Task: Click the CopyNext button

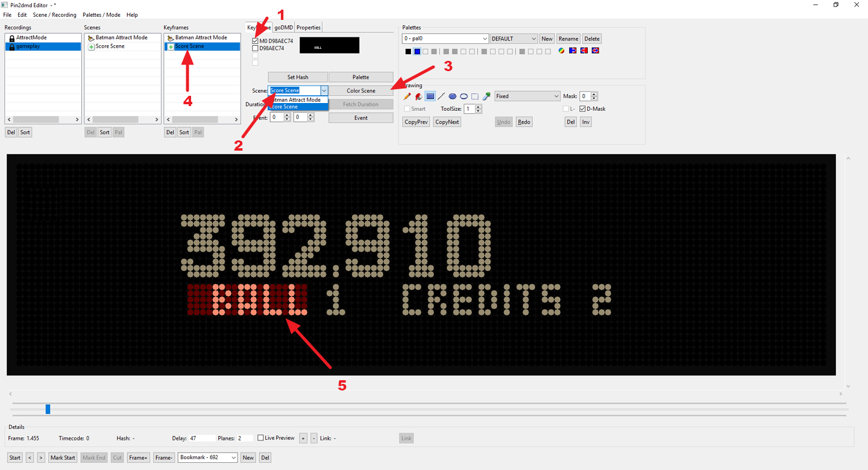Action: [447, 122]
